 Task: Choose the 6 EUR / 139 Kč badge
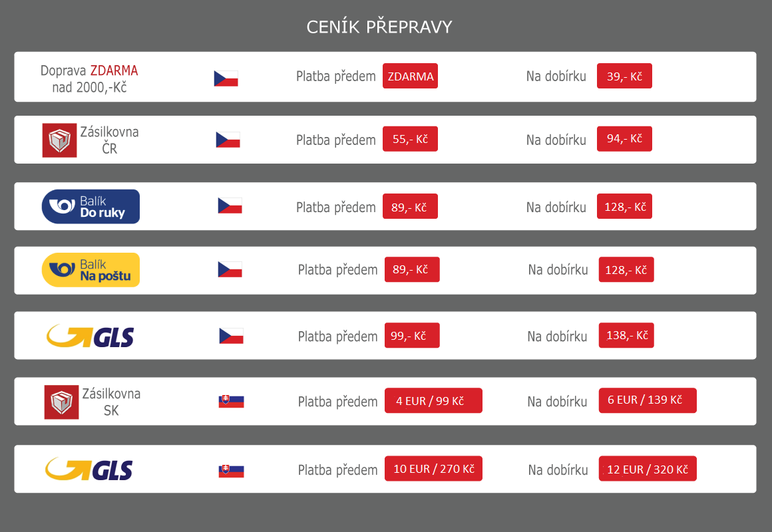pos(648,400)
